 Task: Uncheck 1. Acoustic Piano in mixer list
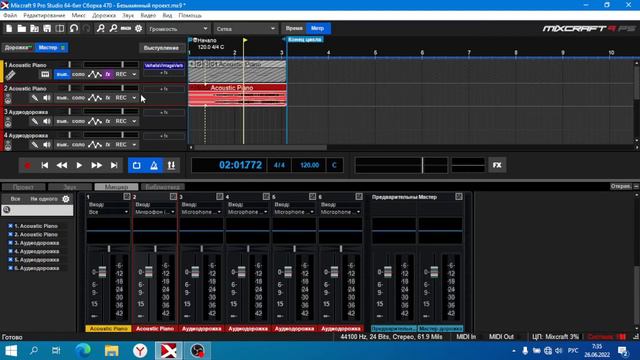tap(11, 226)
